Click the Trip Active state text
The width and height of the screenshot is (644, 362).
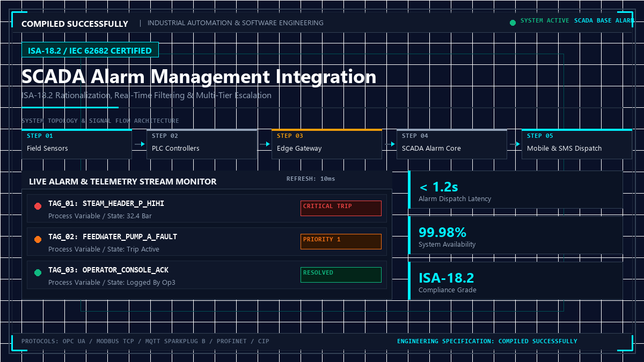143,249
